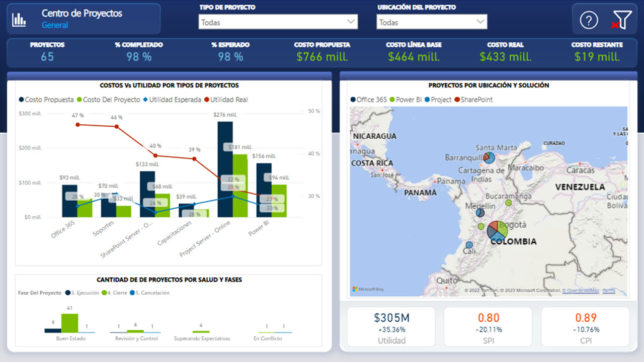
Task: Click the $433 mill. Costo Real value
Action: click(505, 57)
